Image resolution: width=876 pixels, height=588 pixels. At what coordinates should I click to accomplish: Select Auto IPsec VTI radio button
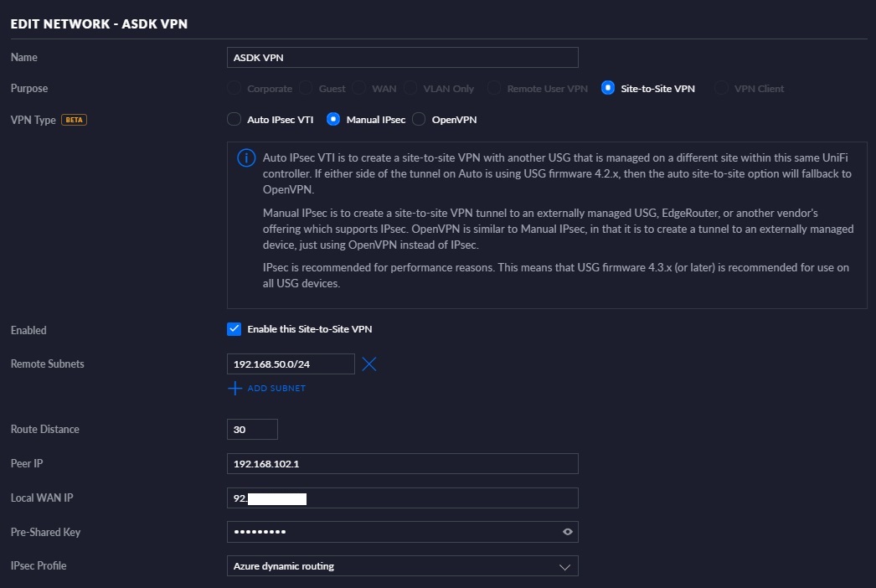[234, 120]
